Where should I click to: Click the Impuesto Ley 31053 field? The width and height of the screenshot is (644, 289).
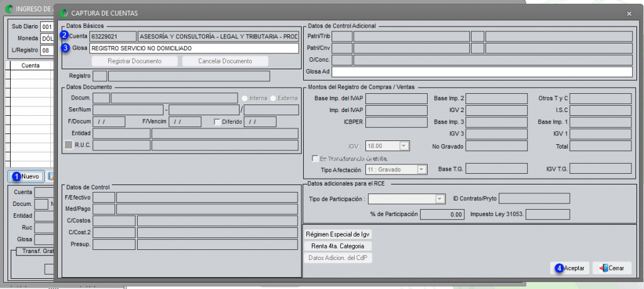click(548, 214)
